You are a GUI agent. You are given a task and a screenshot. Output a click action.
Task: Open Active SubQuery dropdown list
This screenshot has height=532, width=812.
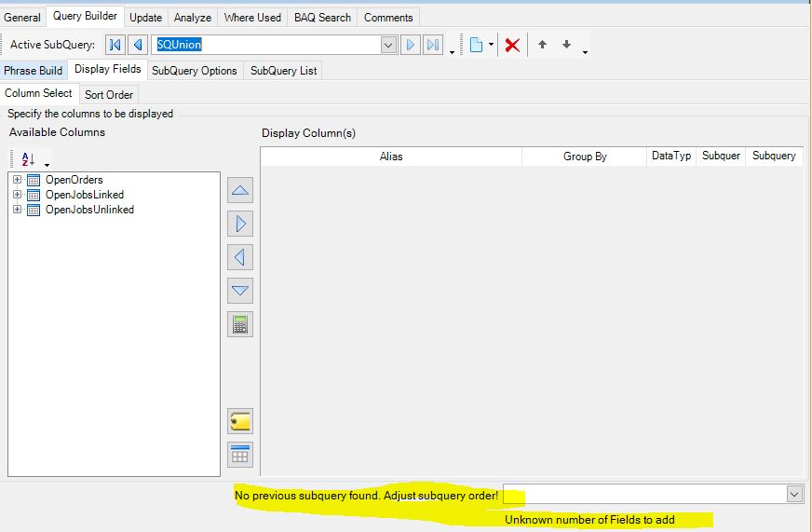388,45
